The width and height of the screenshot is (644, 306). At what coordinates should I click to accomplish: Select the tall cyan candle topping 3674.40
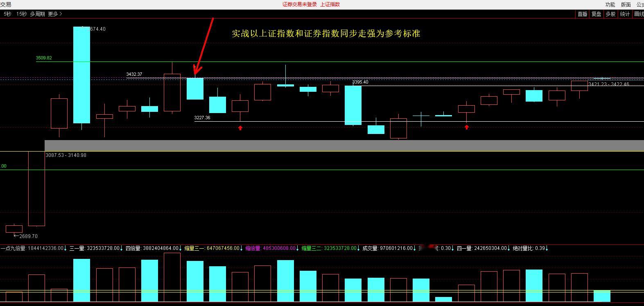click(82, 75)
